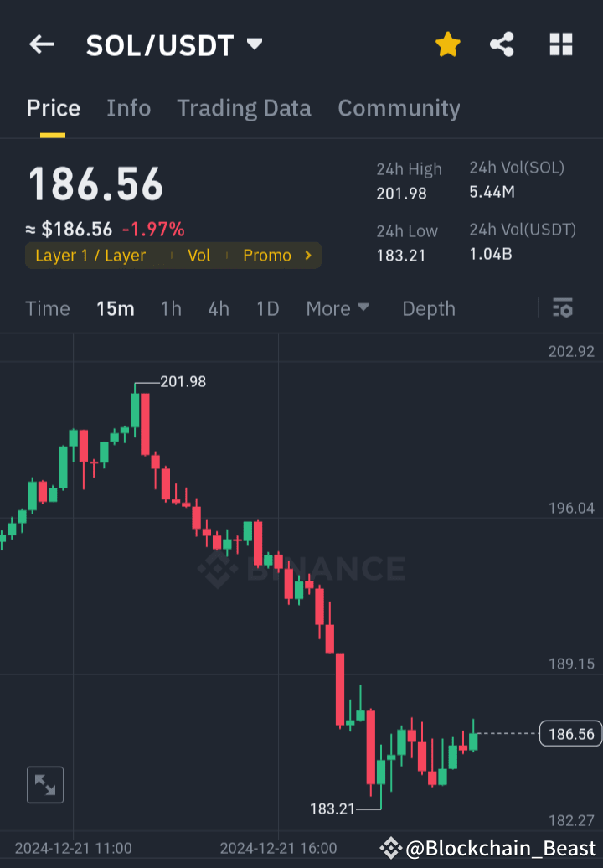Enter fullscreen chart with the expand icon
603x868 pixels.
coord(44,785)
